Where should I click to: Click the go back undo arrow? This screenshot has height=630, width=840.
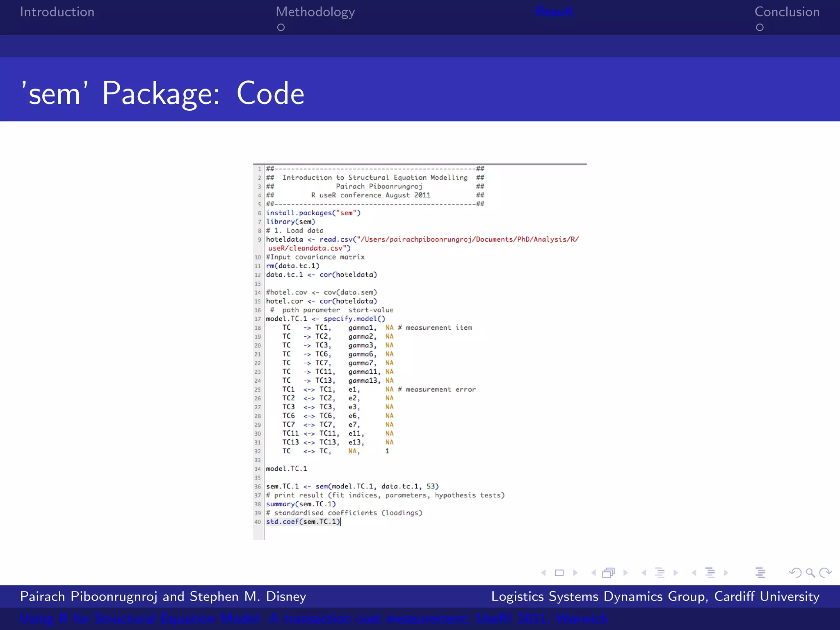[795, 573]
